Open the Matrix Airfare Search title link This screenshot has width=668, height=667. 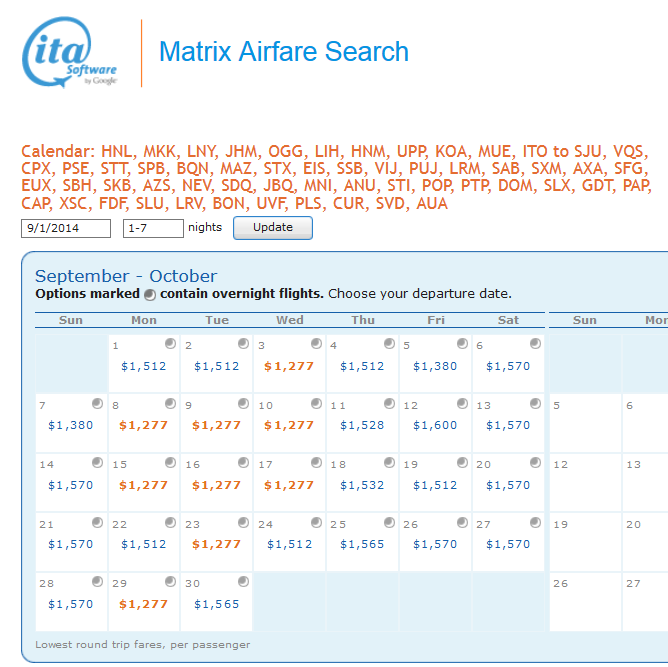click(x=284, y=52)
